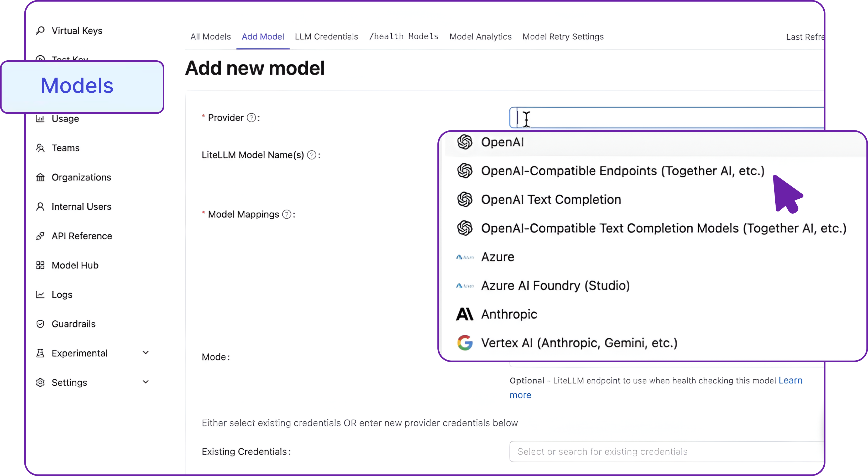Screen dimensions: 868x476
Task: Click the Logs chart icon in sidebar
Action: pyautogui.click(x=40, y=294)
